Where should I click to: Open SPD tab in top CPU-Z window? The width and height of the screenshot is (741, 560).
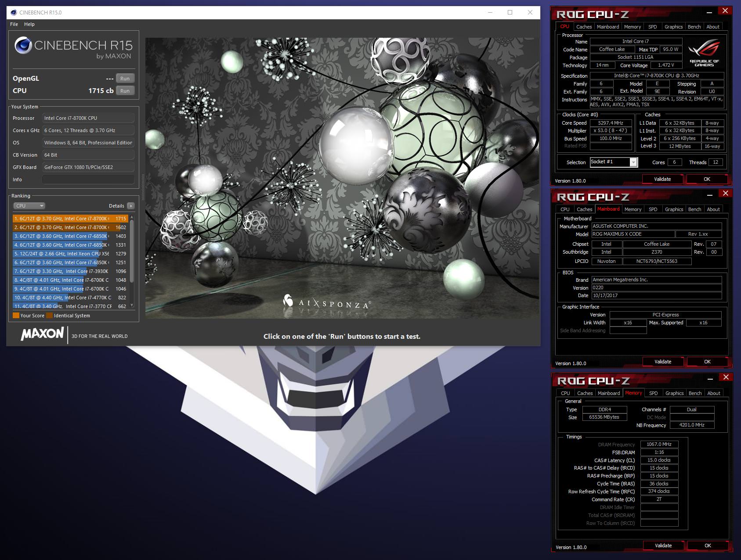pos(653,27)
